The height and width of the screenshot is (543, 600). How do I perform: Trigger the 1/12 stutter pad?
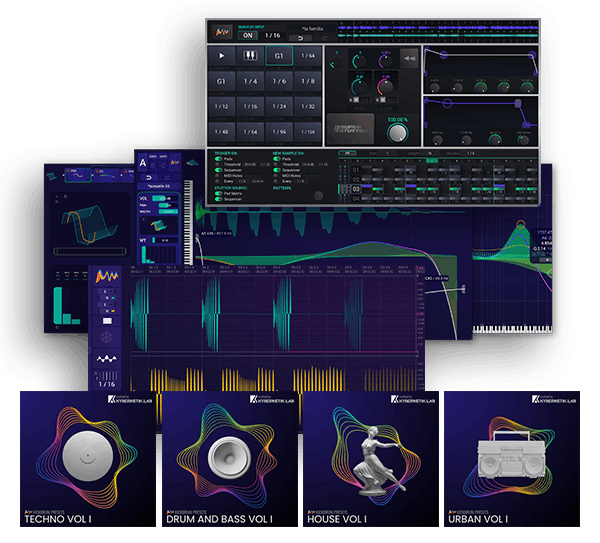pyautogui.click(x=222, y=106)
